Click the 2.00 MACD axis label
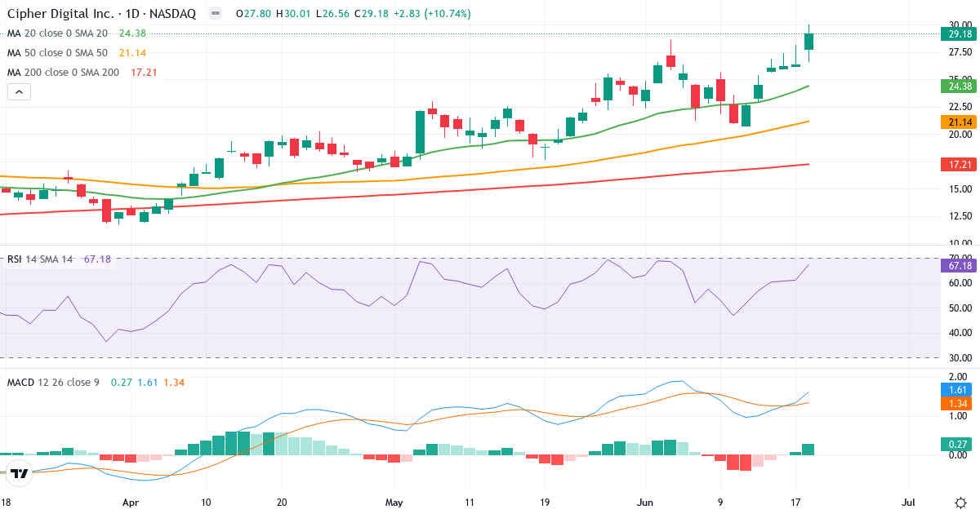This screenshot has width=980, height=514. (958, 377)
